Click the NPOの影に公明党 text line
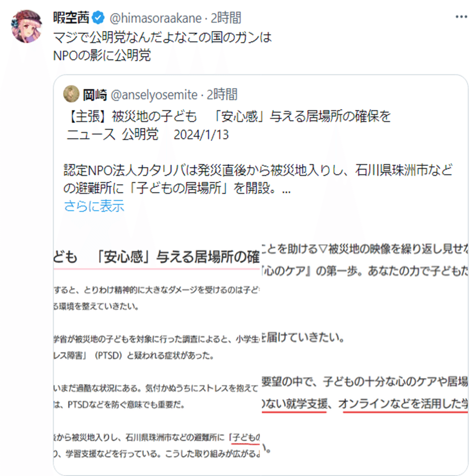 point(101,55)
